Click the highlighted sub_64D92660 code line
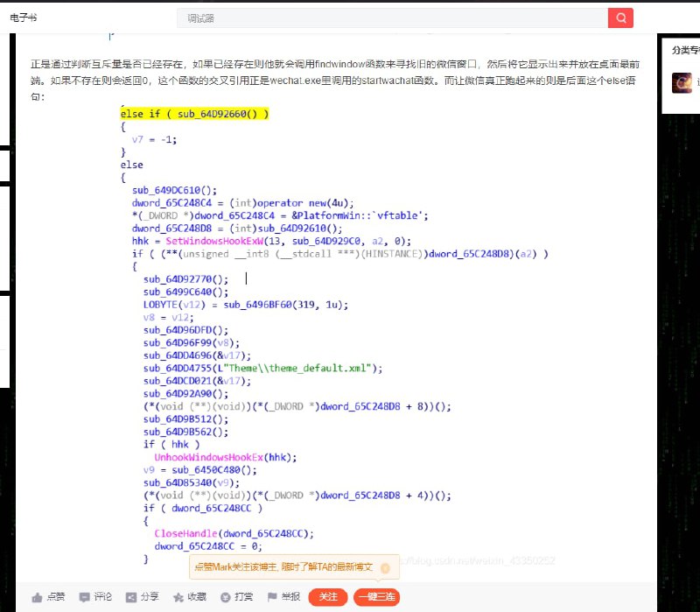Viewport: 700px width, 612px height. click(x=194, y=114)
